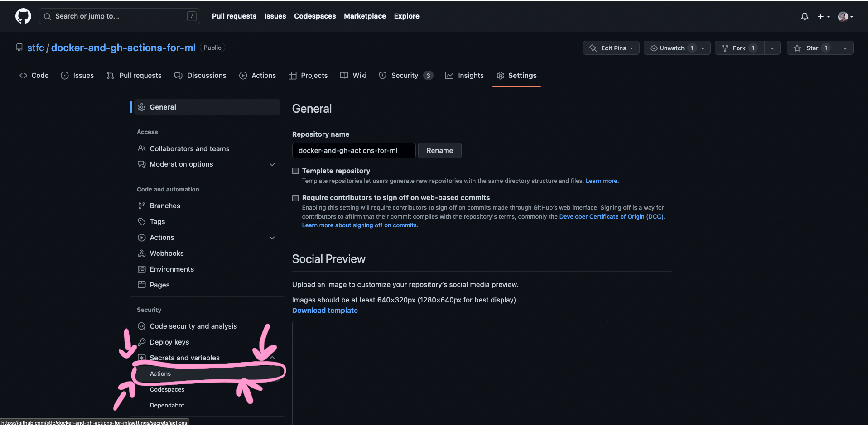This screenshot has height=426, width=868.
Task: Open the Marketplace menu item
Action: 365,16
